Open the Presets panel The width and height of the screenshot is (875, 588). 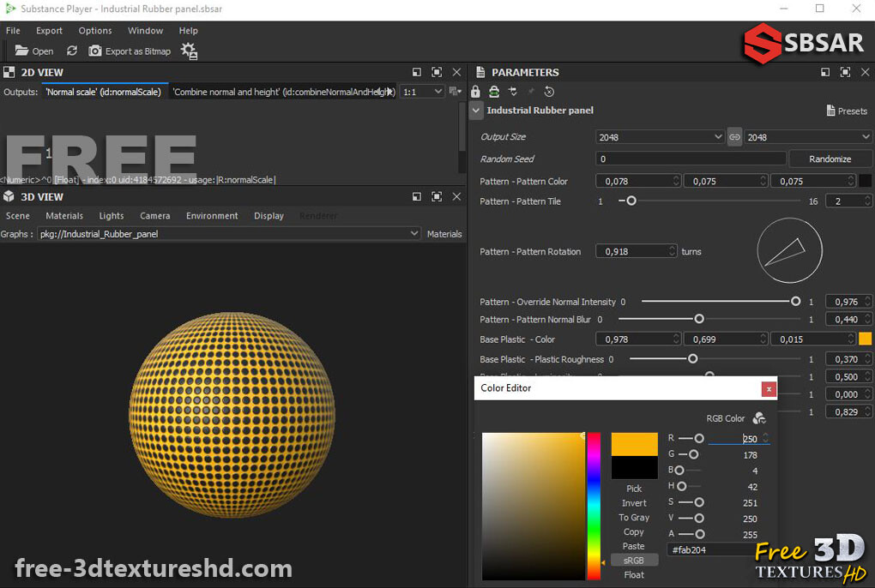pyautogui.click(x=847, y=111)
